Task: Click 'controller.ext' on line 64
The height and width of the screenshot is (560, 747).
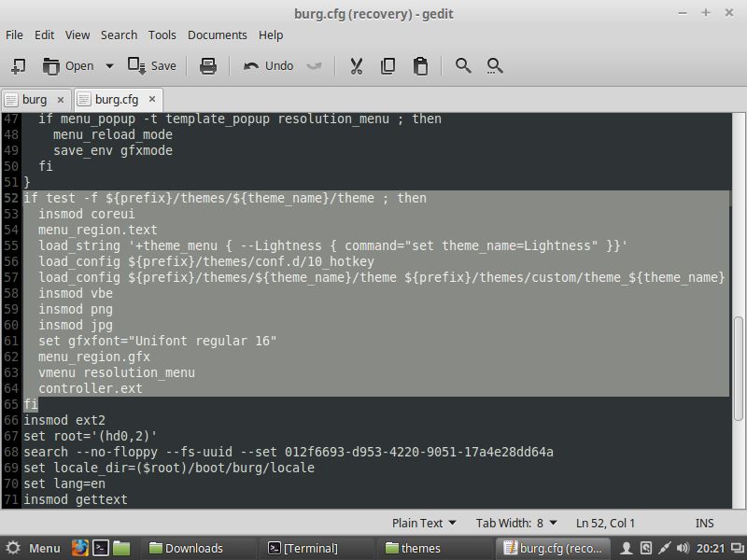Action: 90,388
